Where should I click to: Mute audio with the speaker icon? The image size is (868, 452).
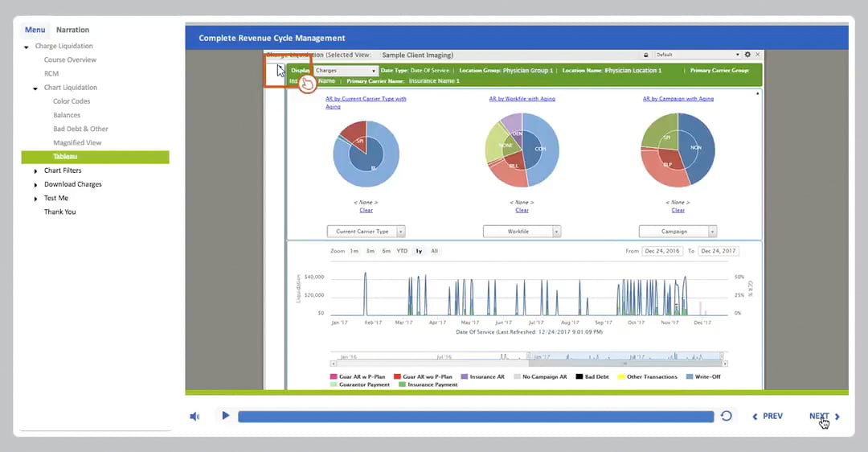[x=194, y=416]
